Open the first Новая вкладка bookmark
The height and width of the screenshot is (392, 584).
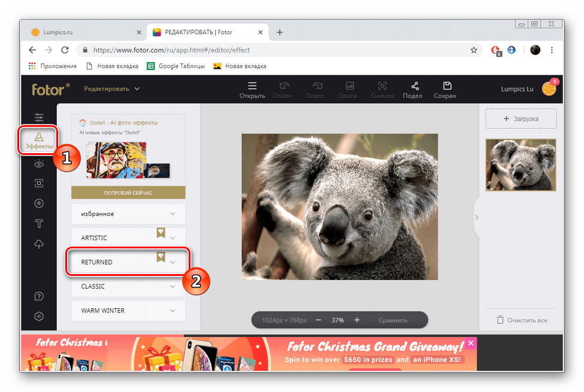coord(112,66)
